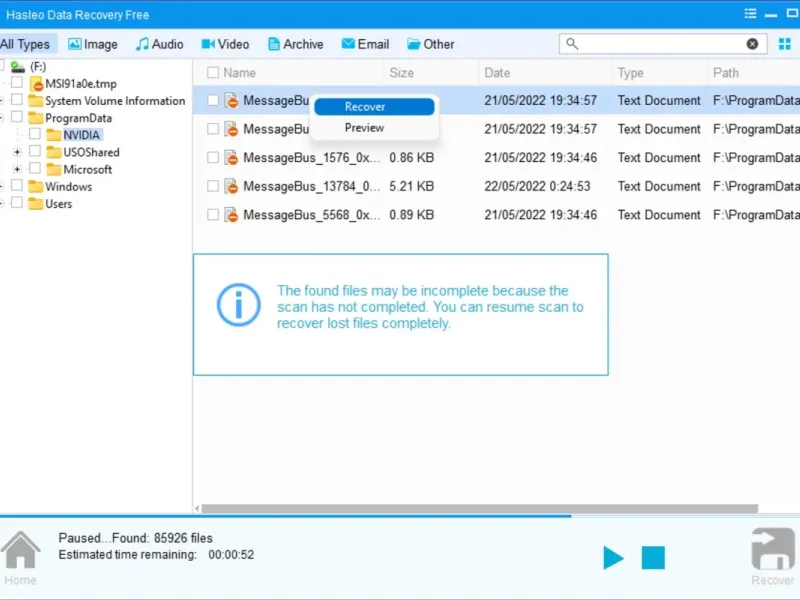Screen dimensions: 800x600
Task: Click the Users folder icon
Action: (35, 204)
